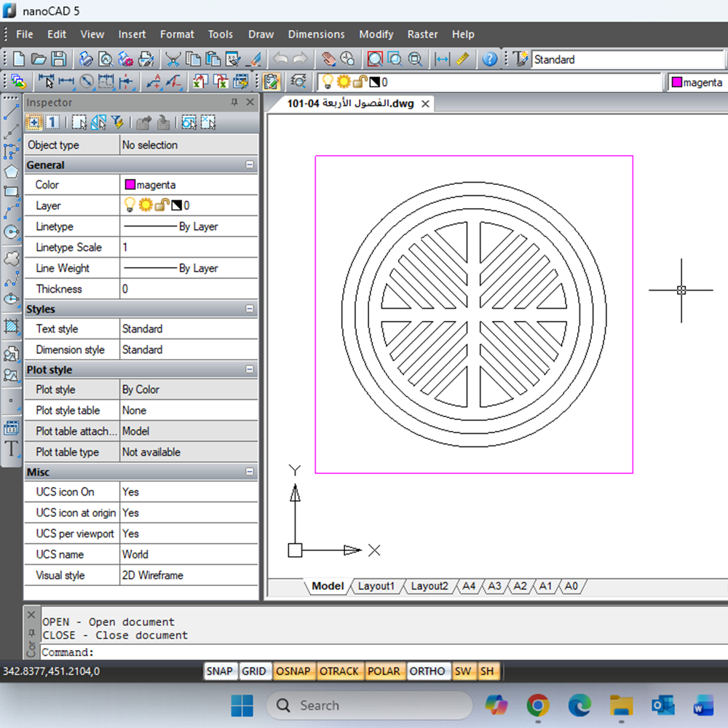
Task: Disable OSNAP in the status bar
Action: click(x=293, y=671)
